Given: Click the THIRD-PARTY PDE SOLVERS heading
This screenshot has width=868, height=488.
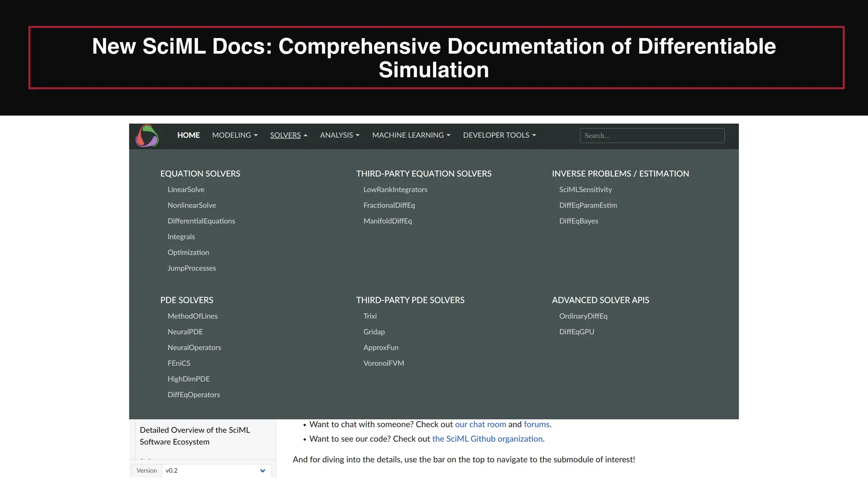Looking at the screenshot, I should click(x=410, y=300).
